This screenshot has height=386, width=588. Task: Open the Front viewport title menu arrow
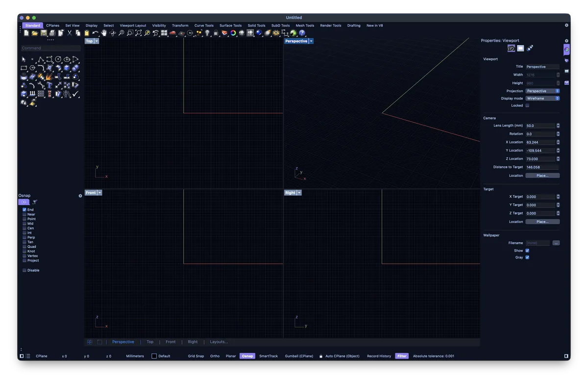[x=100, y=193]
